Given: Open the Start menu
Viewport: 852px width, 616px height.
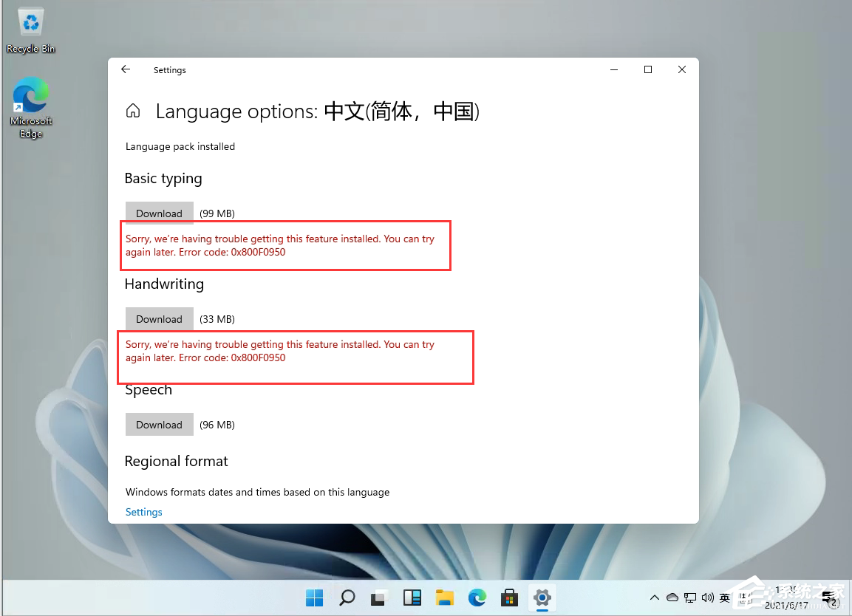Looking at the screenshot, I should click(314, 598).
